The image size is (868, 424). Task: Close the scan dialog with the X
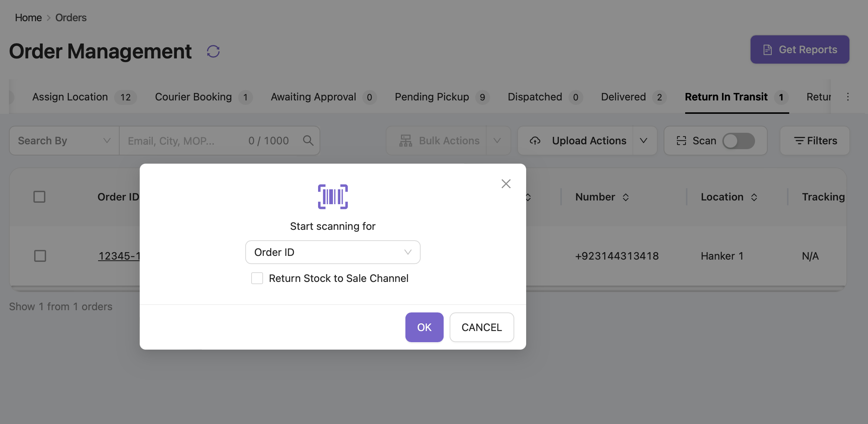tap(506, 184)
